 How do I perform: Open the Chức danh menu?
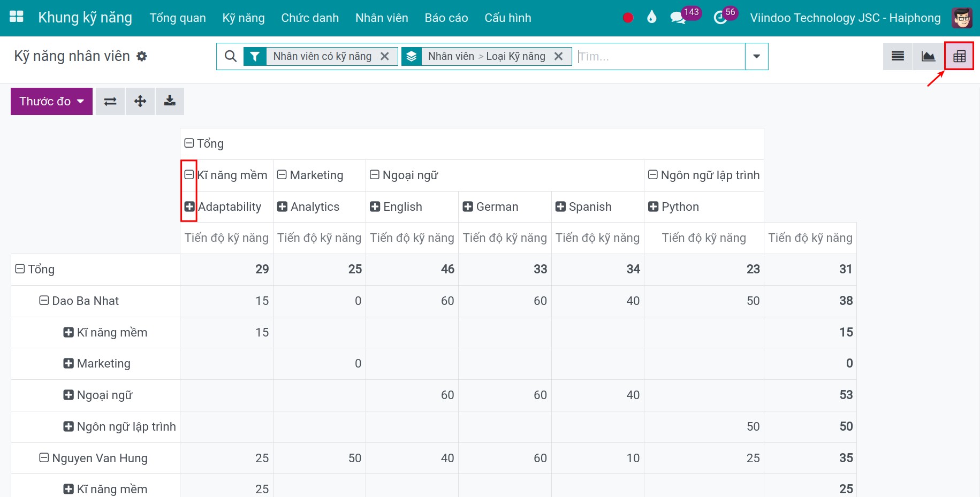point(310,18)
